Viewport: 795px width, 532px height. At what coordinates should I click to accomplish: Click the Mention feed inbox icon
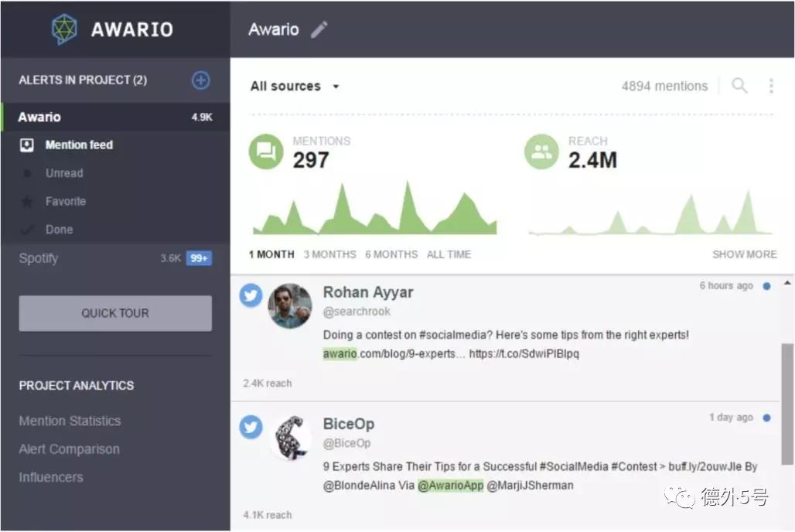[27, 145]
